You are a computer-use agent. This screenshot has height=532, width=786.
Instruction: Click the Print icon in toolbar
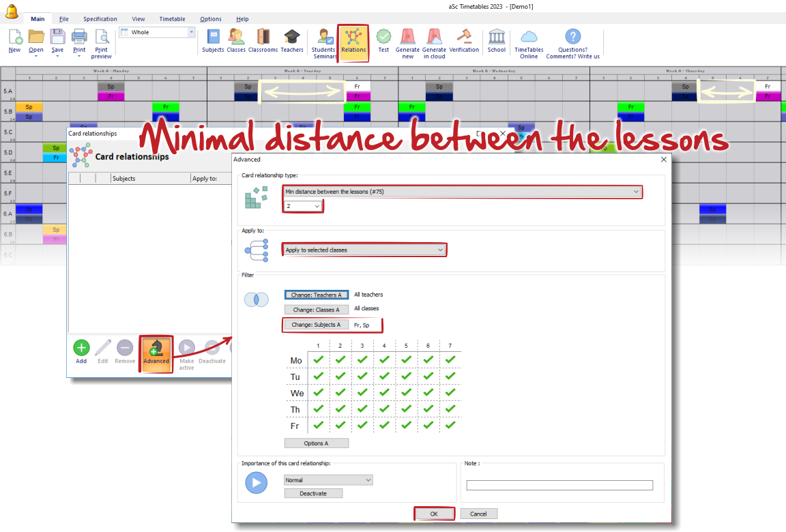(x=79, y=38)
